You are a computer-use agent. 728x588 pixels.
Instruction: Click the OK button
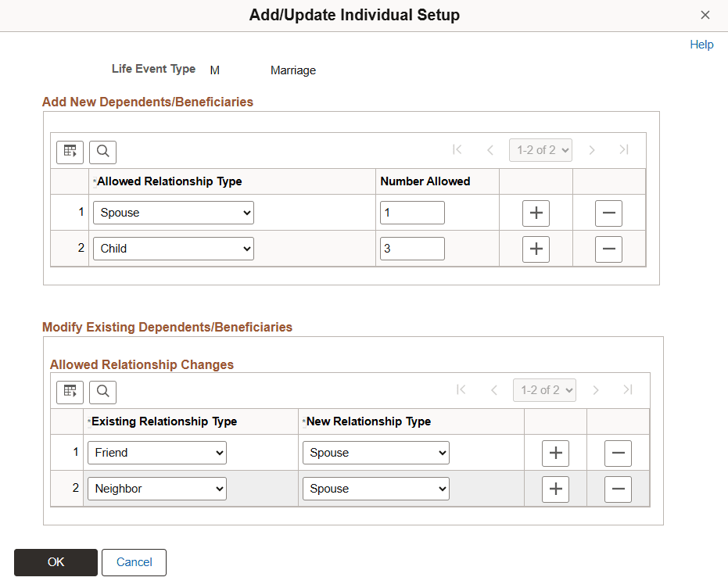click(56, 562)
